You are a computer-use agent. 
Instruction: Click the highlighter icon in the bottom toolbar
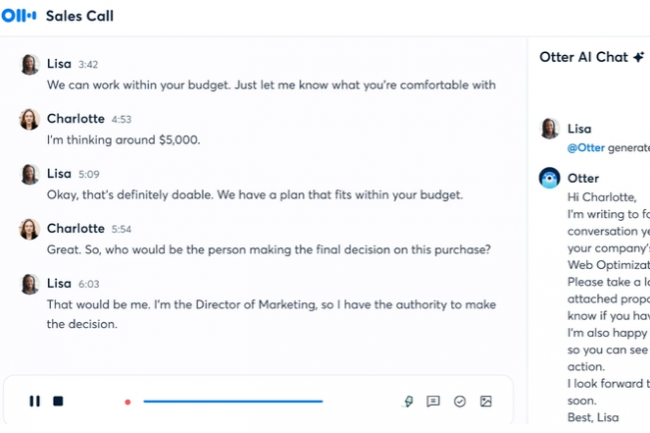pyautogui.click(x=408, y=401)
